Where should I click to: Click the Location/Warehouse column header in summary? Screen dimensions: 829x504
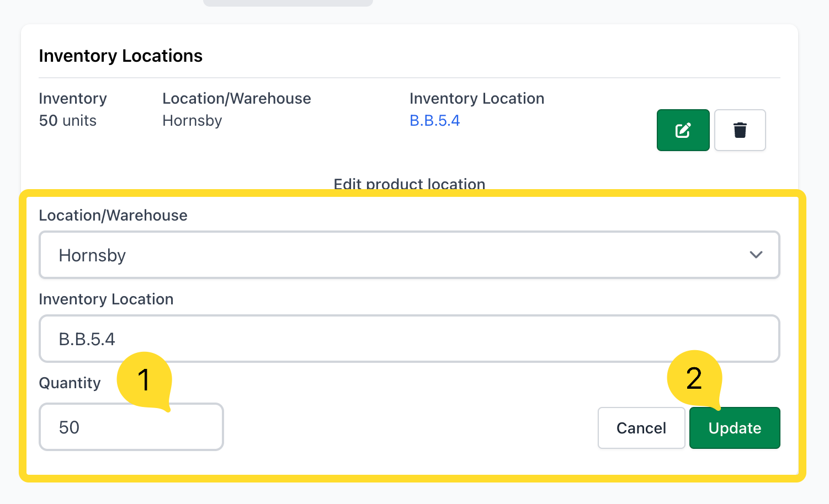point(236,99)
